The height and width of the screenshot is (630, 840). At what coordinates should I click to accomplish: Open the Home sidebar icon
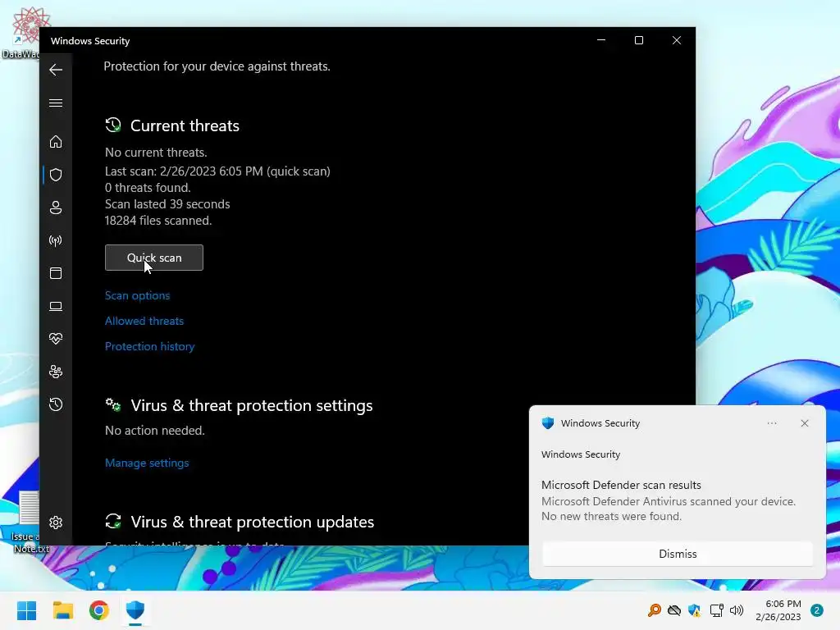(x=56, y=141)
